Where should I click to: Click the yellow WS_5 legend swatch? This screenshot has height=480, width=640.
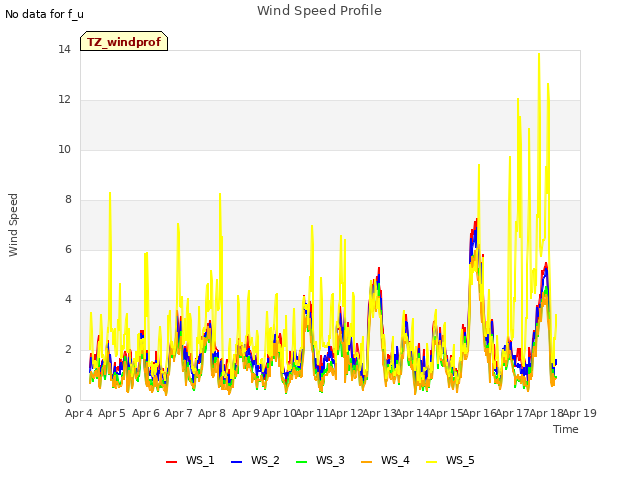[432, 462]
